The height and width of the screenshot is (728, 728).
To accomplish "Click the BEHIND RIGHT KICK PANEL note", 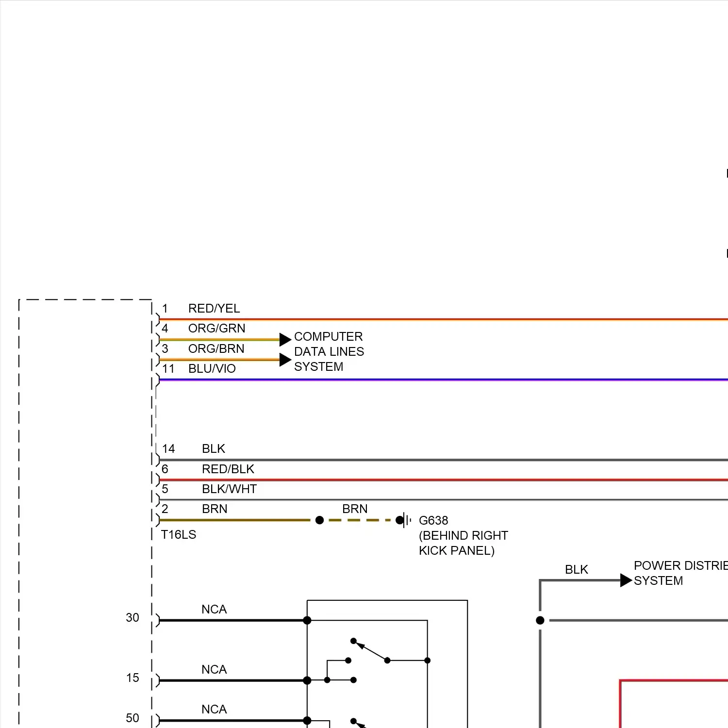I will [x=463, y=543].
